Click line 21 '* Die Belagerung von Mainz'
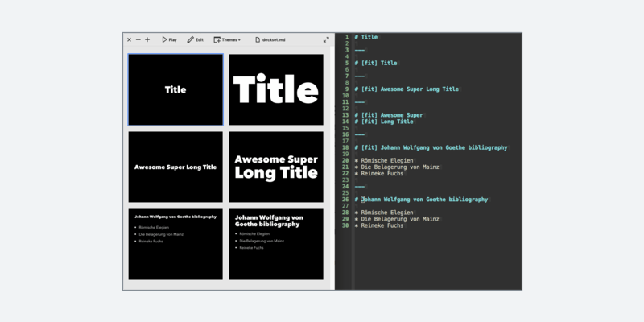This screenshot has width=644, height=322. [x=397, y=167]
